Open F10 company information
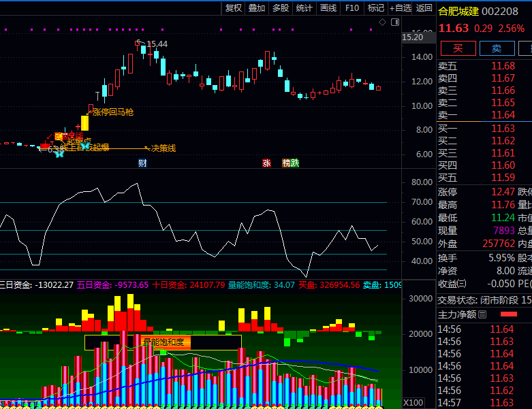This screenshot has height=409, width=532. (352, 8)
